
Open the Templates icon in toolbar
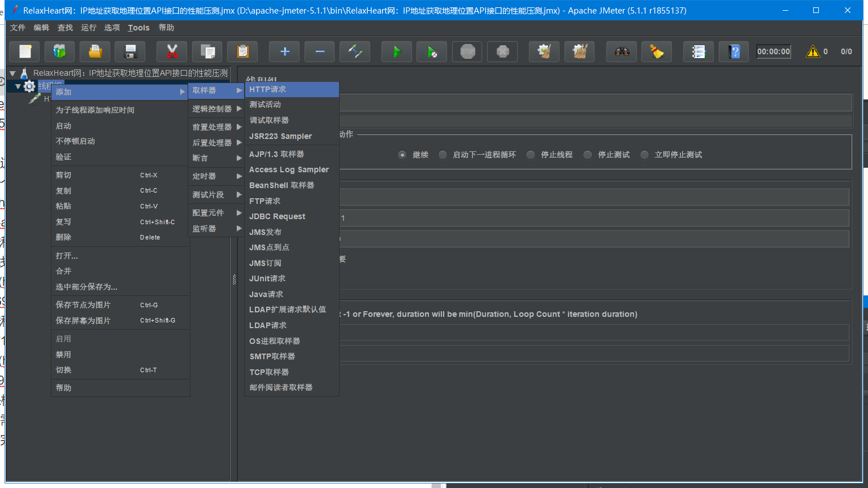coord(59,51)
